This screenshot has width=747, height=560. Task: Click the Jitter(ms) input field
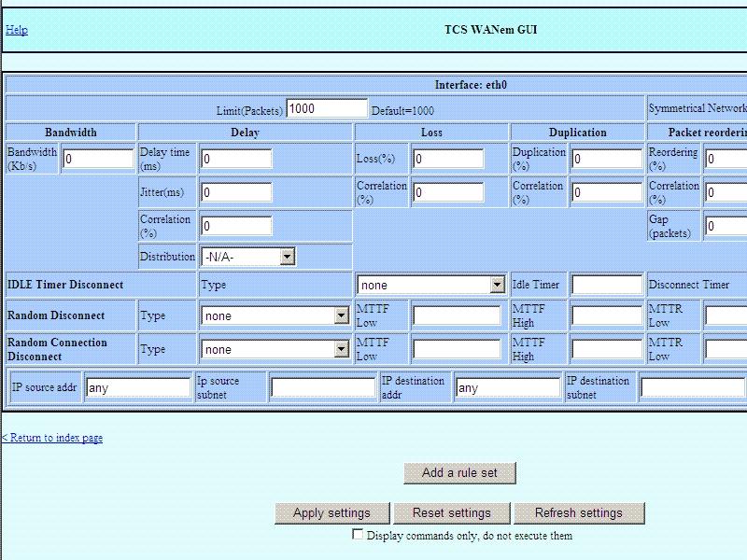pos(236,192)
